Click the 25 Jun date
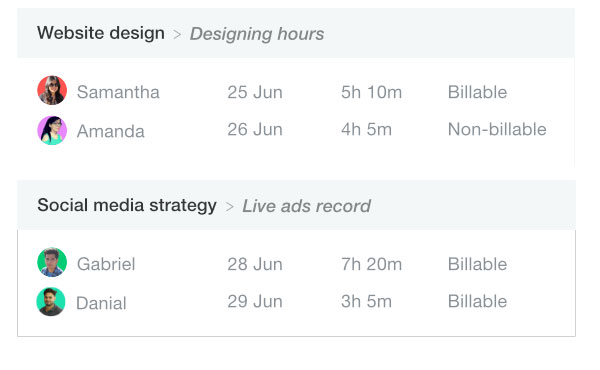Viewport: 600px width, 370px height. 255,92
